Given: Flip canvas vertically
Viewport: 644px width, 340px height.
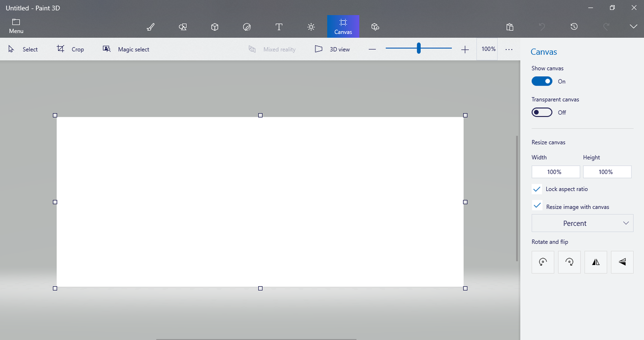Looking at the screenshot, I should click(x=622, y=262).
